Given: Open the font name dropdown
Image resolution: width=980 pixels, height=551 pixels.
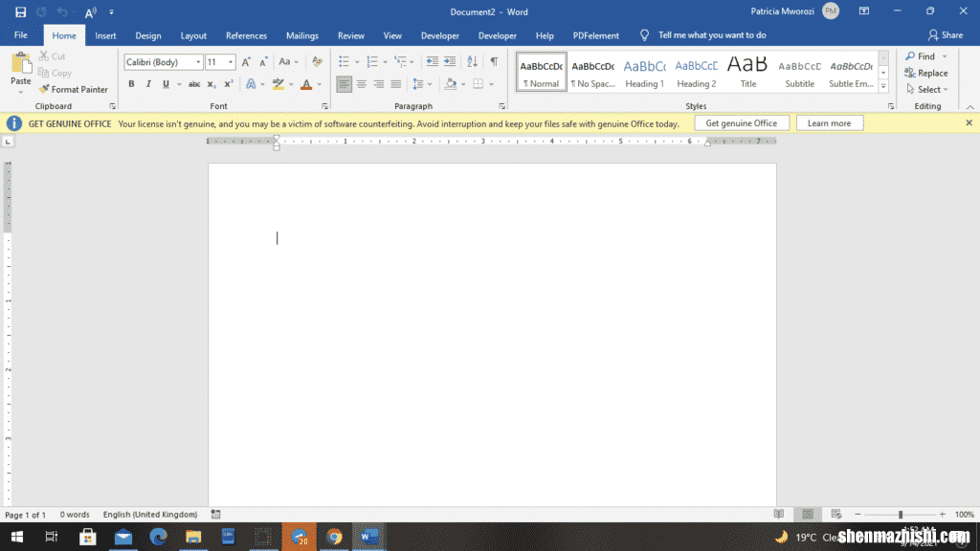Looking at the screenshot, I should pyautogui.click(x=198, y=62).
